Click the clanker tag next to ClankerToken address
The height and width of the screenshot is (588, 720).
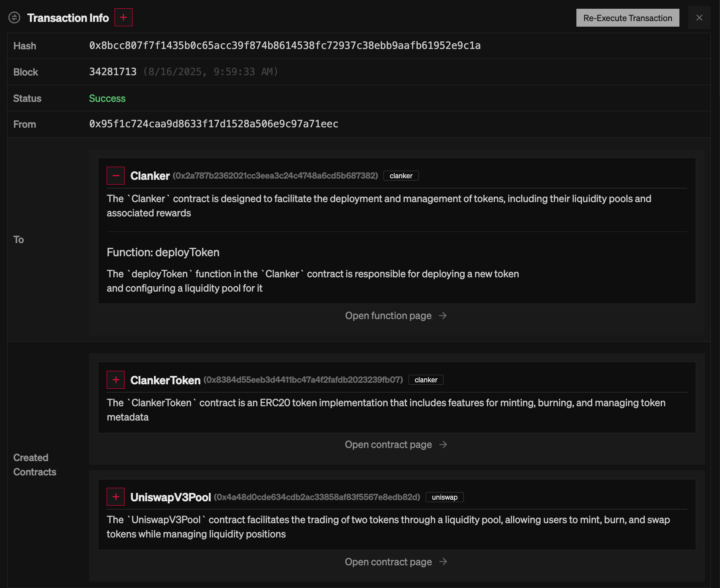(x=426, y=380)
